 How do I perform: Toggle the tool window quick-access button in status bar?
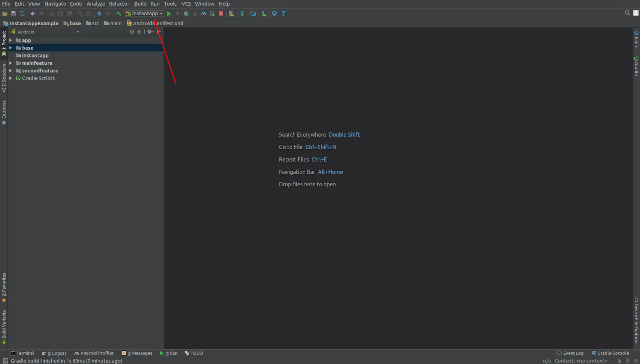click(6, 361)
